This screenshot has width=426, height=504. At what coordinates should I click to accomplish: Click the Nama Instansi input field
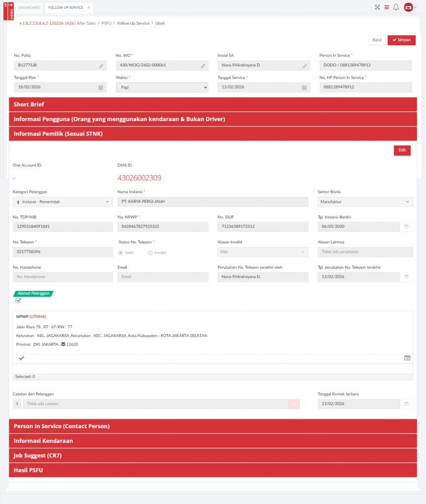(212, 202)
